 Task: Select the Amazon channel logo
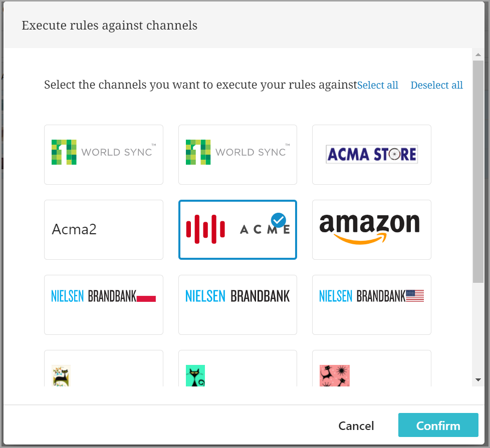[x=371, y=229]
